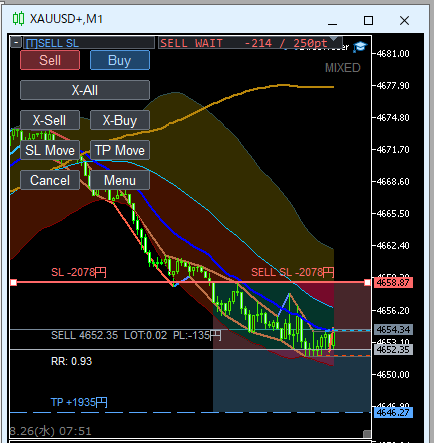Close buy positions with X-Buy
This screenshot has height=443, width=434.
click(120, 120)
